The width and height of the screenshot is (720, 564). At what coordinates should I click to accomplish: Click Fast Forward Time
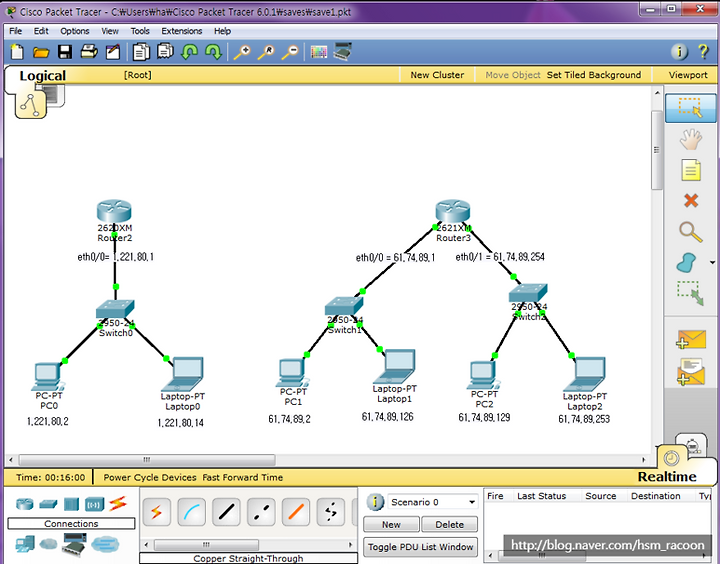pyautogui.click(x=242, y=477)
